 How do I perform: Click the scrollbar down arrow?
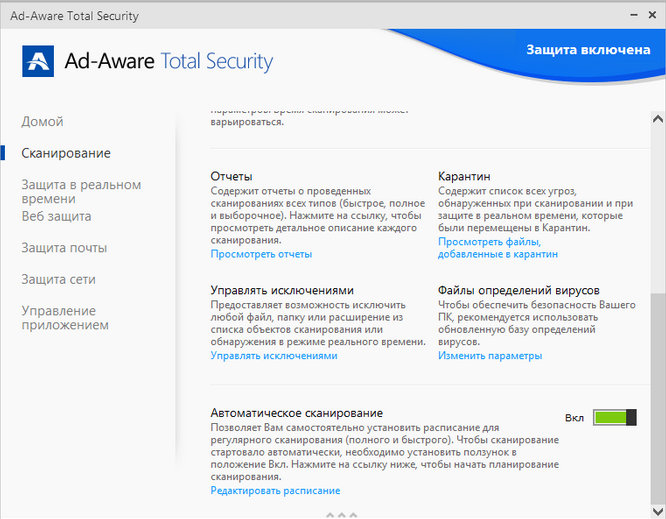click(x=658, y=511)
